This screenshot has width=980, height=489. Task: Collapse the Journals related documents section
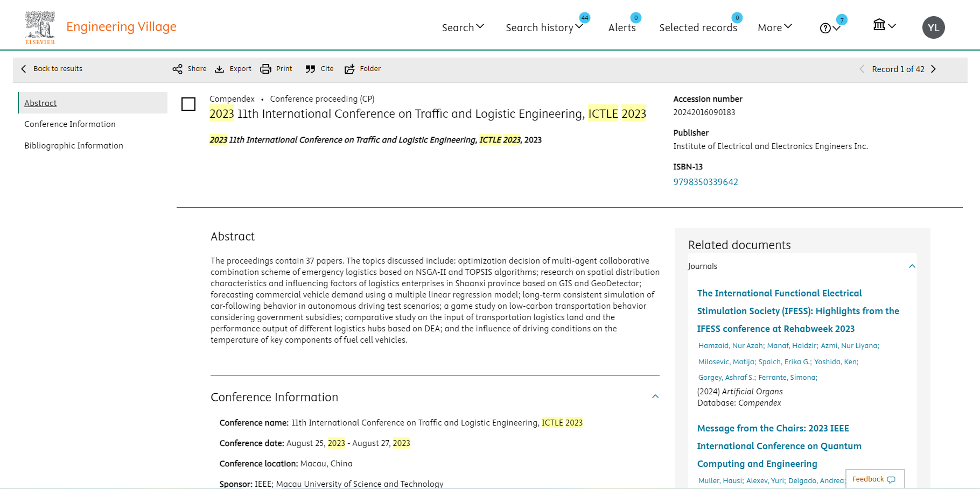912,266
